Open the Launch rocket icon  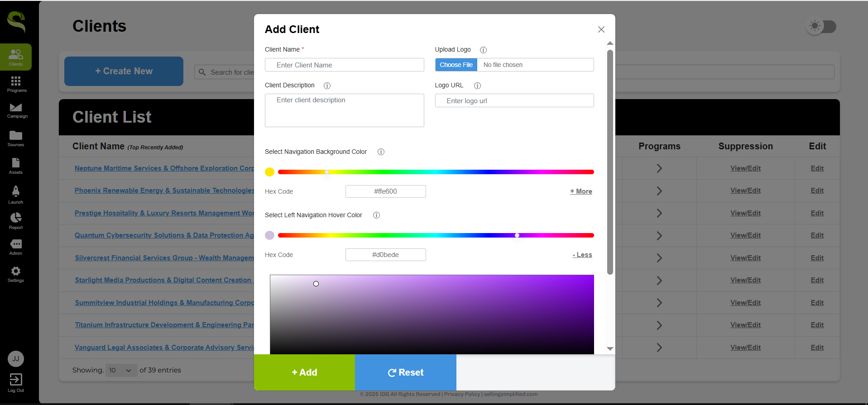pyautogui.click(x=16, y=191)
